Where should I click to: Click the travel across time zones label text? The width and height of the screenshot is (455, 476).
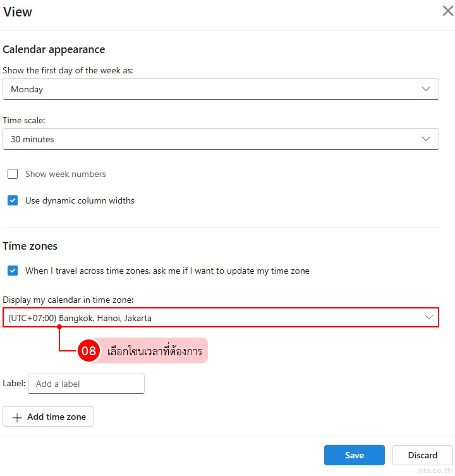click(x=167, y=271)
